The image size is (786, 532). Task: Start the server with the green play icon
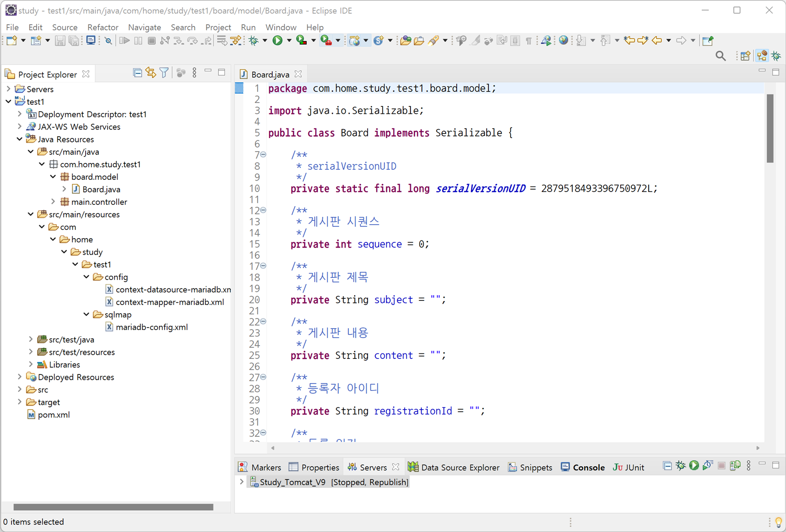coord(694,466)
